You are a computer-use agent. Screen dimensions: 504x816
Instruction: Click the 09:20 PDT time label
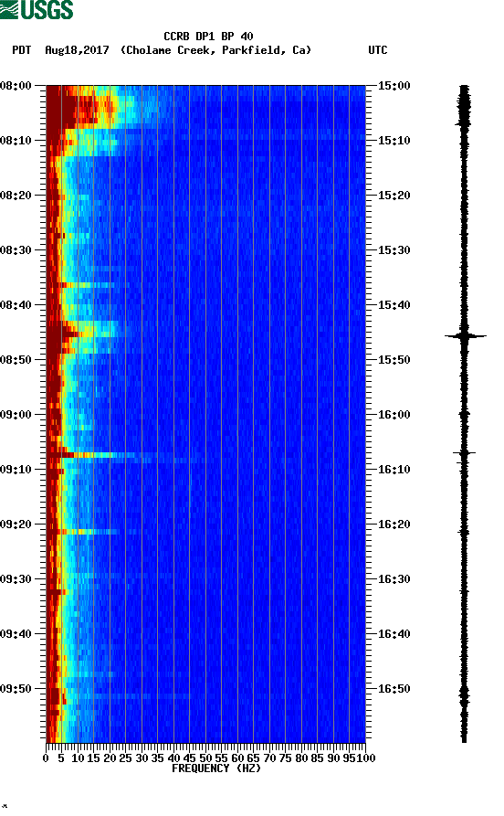point(16,525)
